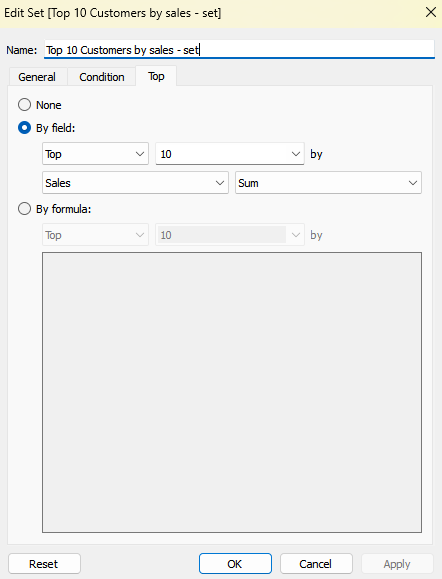The image size is (442, 579).
Task: Open the Sum aggregation dropdown
Action: tap(328, 182)
